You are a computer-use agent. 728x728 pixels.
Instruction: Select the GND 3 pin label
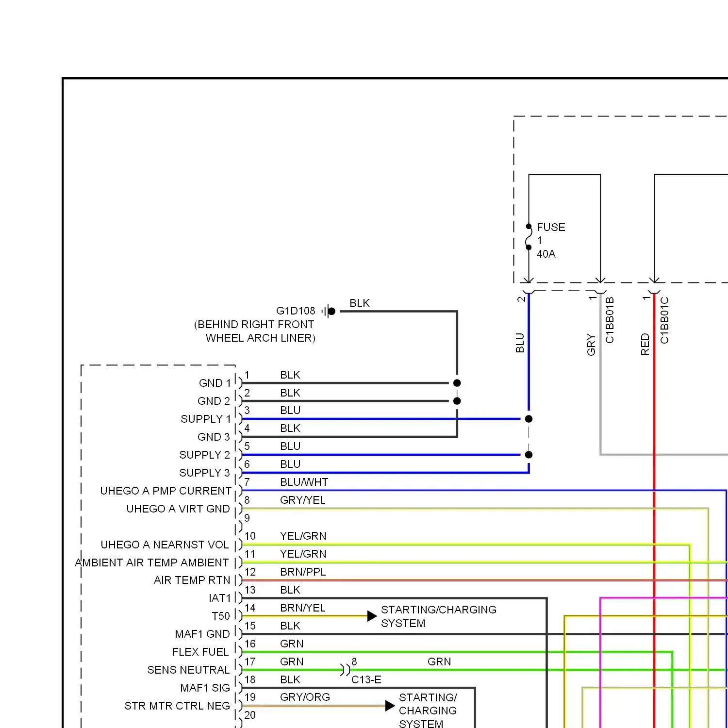(x=214, y=437)
